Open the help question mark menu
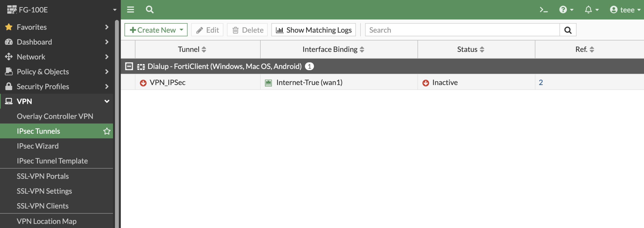 click(x=563, y=10)
